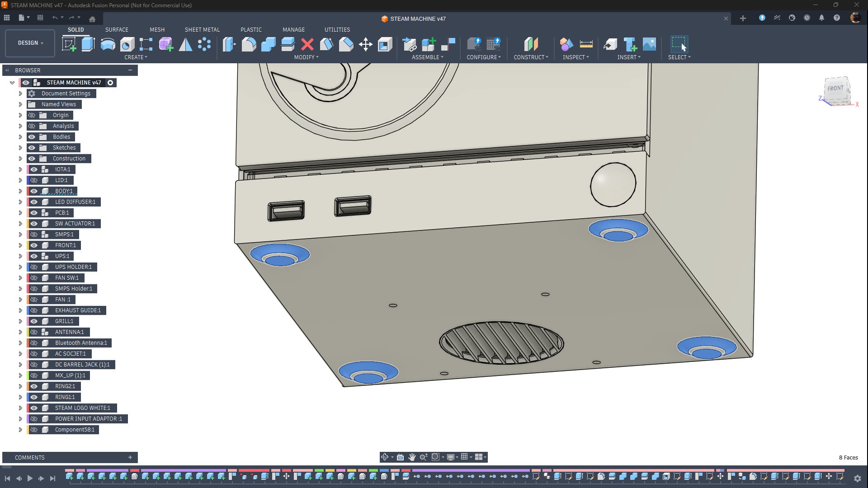Click the Create Sketch tool icon
Image resolution: width=868 pixels, height=488 pixels.
[69, 44]
